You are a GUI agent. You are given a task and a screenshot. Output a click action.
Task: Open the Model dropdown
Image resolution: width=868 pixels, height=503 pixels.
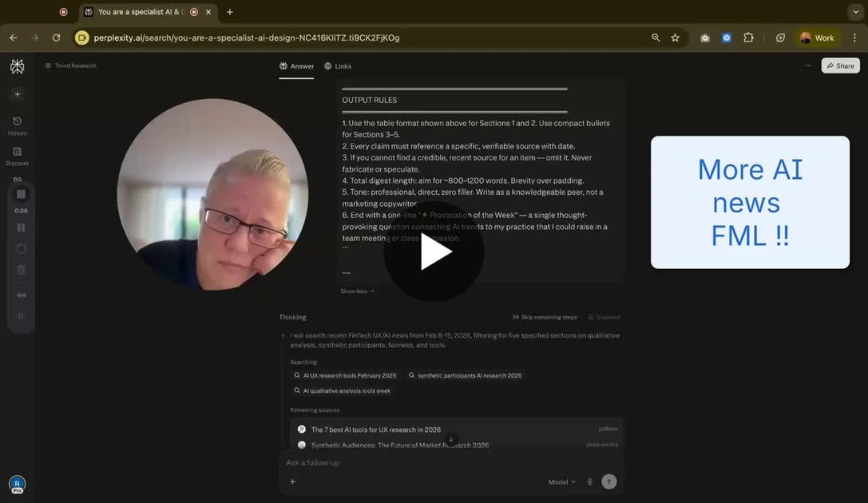[562, 482]
